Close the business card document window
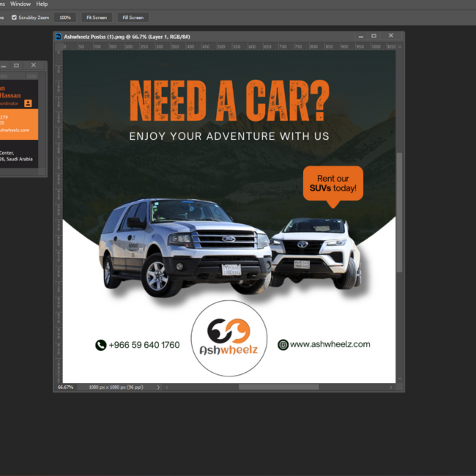This screenshot has width=476, height=476. 34,65
